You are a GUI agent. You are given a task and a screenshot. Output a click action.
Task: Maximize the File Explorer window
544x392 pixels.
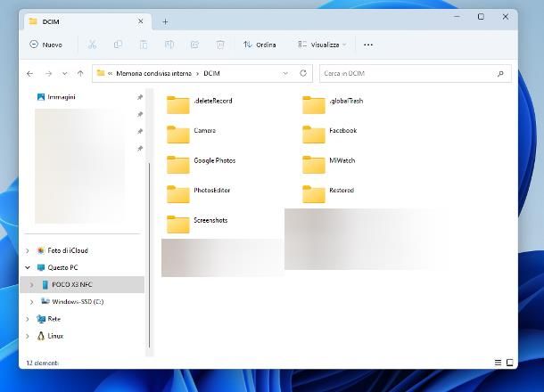pos(481,16)
